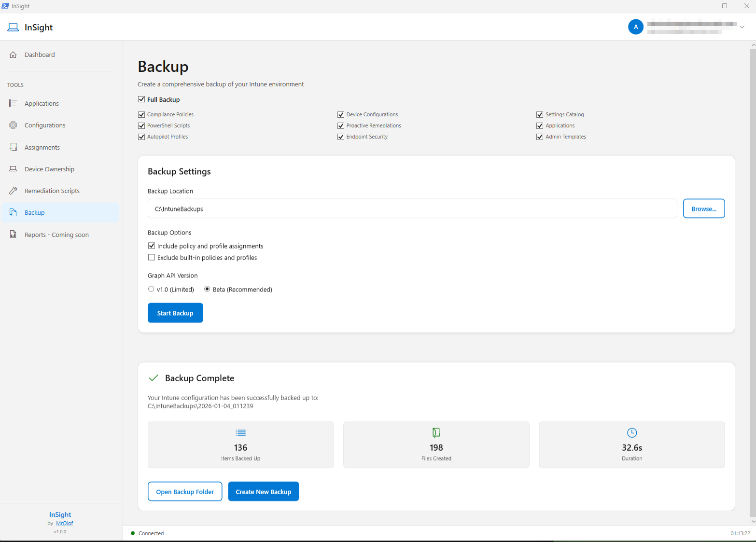
Task: Toggle the Settings Catalog checkbox
Action: coord(540,114)
